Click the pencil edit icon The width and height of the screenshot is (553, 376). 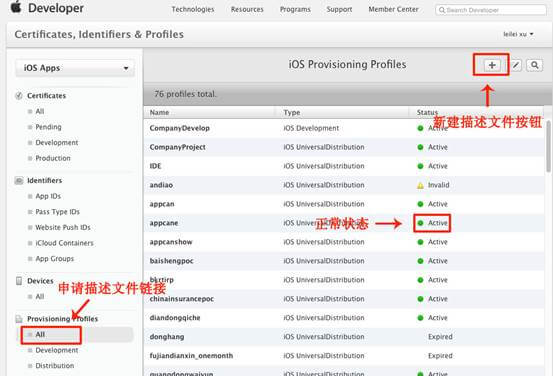pyautogui.click(x=516, y=65)
